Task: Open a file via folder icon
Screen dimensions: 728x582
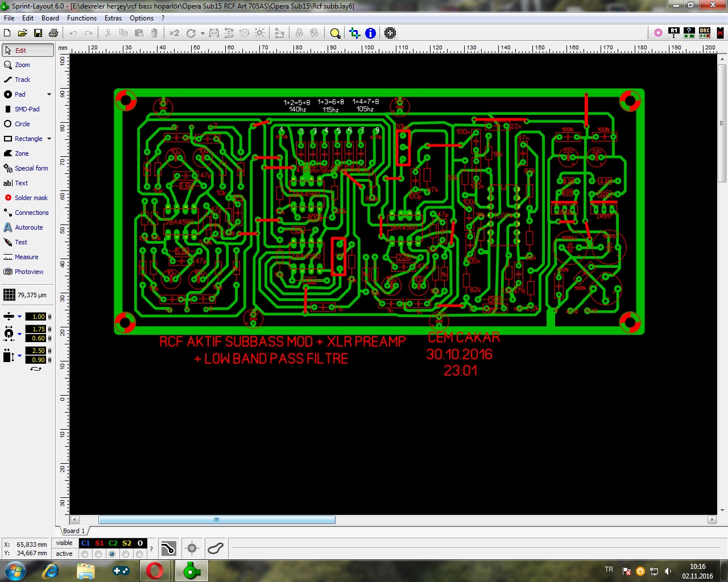Action: (x=23, y=33)
